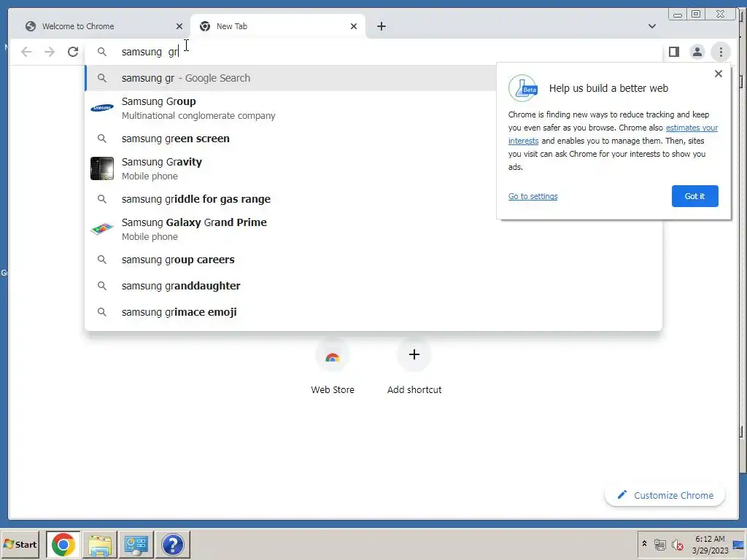Select Samsung Gravity mobile phone suggestion

coord(290,168)
